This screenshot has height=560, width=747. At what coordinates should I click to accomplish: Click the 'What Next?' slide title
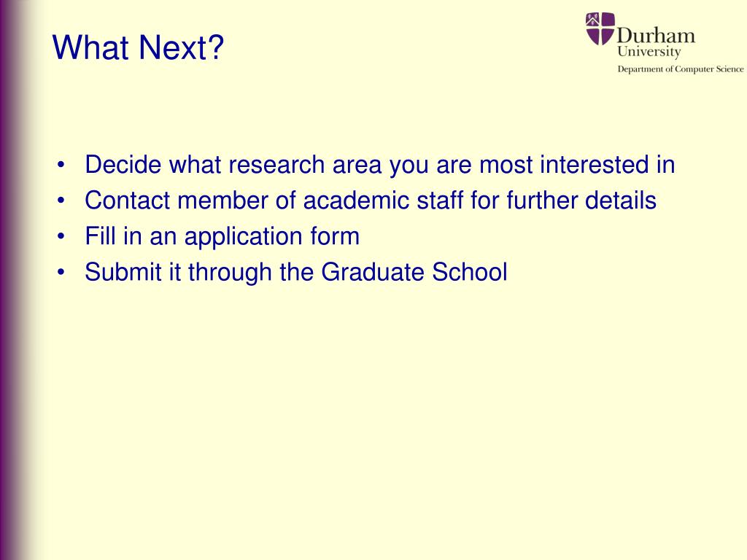tap(138, 47)
